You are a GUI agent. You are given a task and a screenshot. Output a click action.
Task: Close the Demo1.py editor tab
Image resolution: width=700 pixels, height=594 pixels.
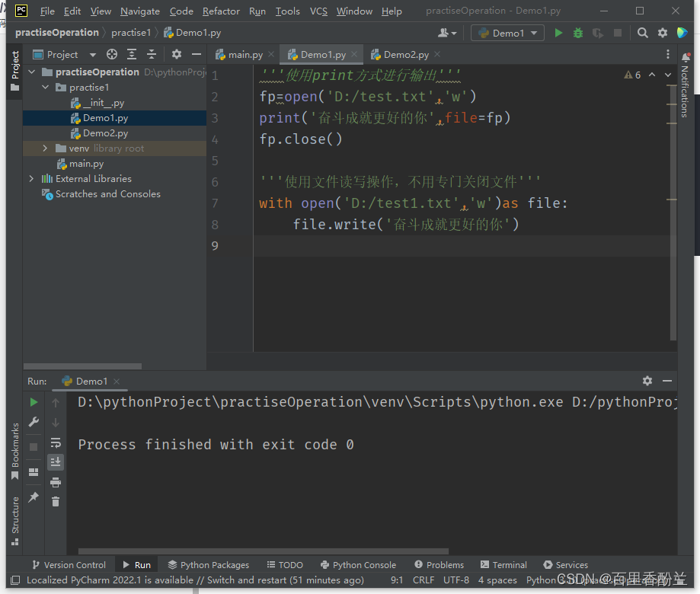pyautogui.click(x=354, y=54)
